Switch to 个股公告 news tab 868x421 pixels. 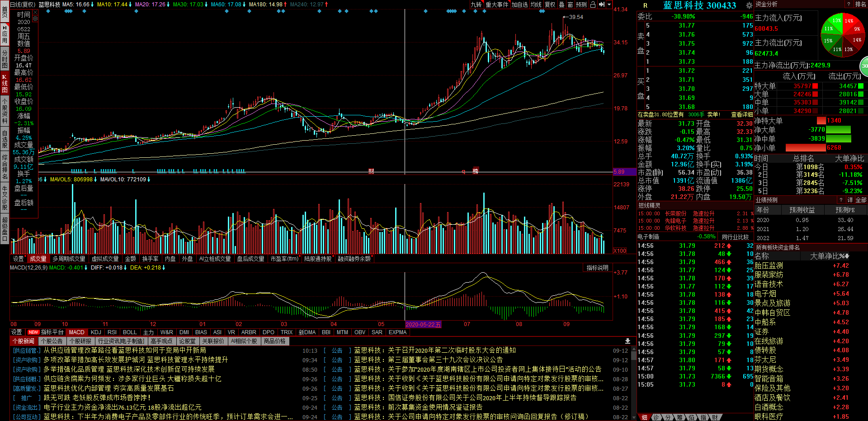click(x=52, y=341)
